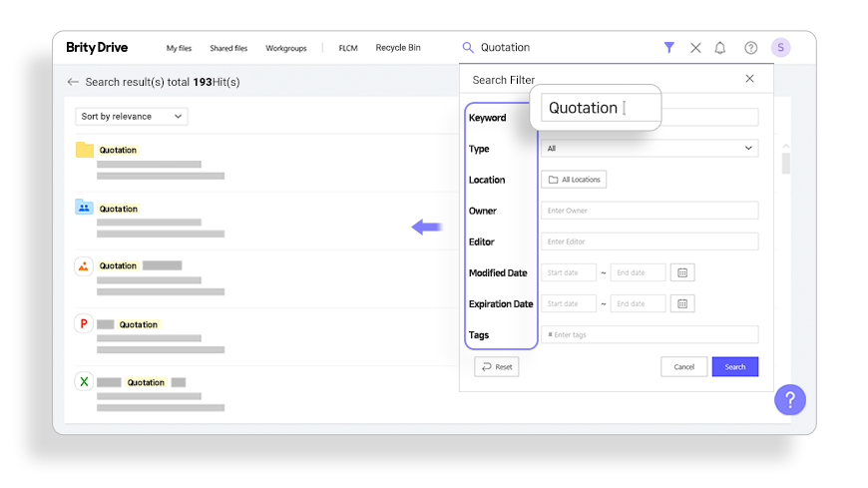The image size is (868, 488).
Task: Click the user avatar S
Action: [x=780, y=48]
